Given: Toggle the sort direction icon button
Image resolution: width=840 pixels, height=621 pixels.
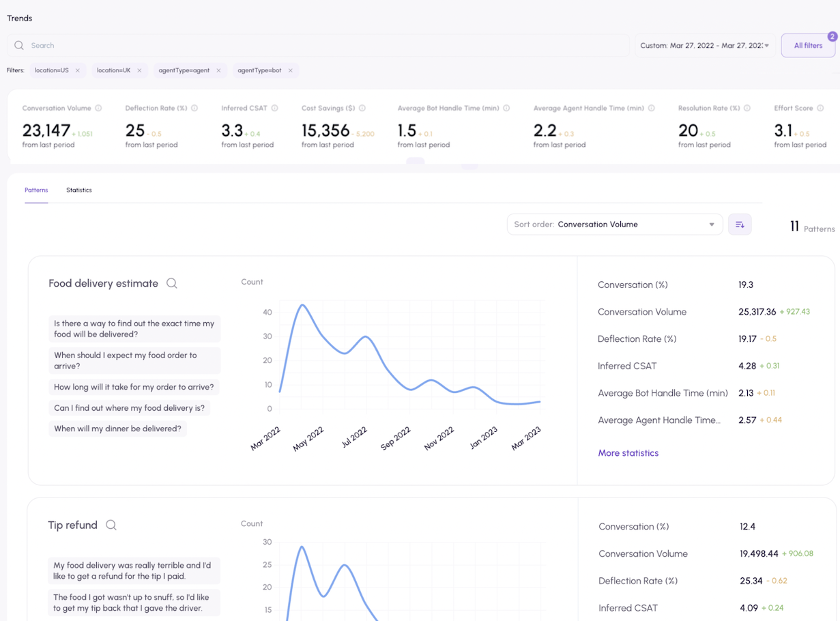Looking at the screenshot, I should [740, 225].
